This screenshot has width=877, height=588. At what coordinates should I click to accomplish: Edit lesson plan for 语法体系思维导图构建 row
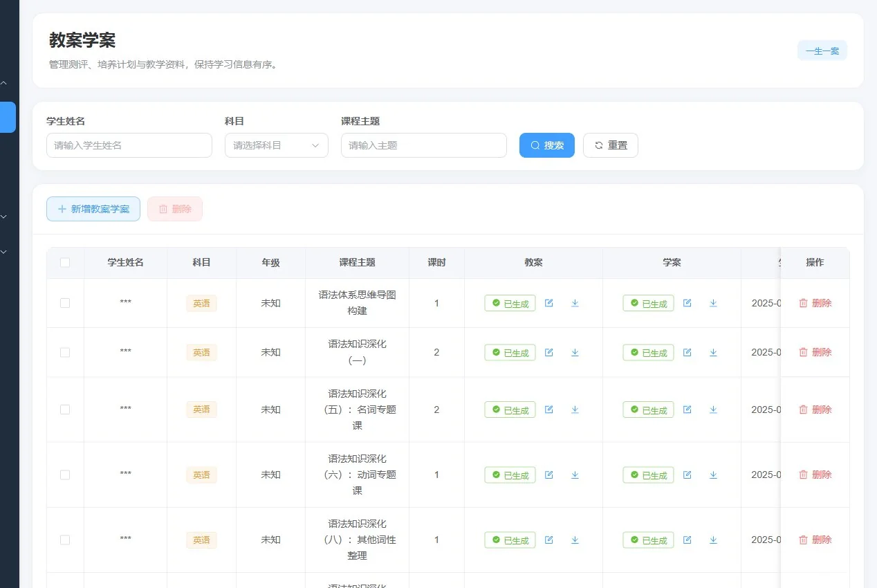click(549, 303)
